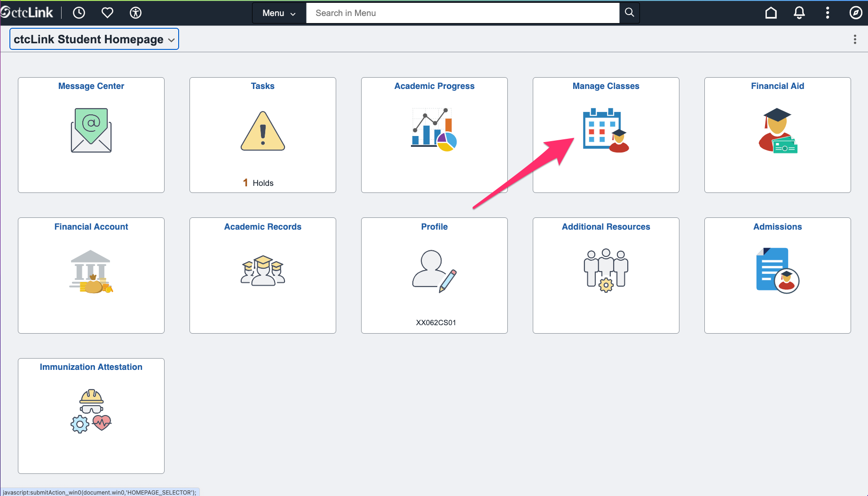Open the Immunization Attestation tile
The width and height of the screenshot is (868, 496).
[x=91, y=416]
